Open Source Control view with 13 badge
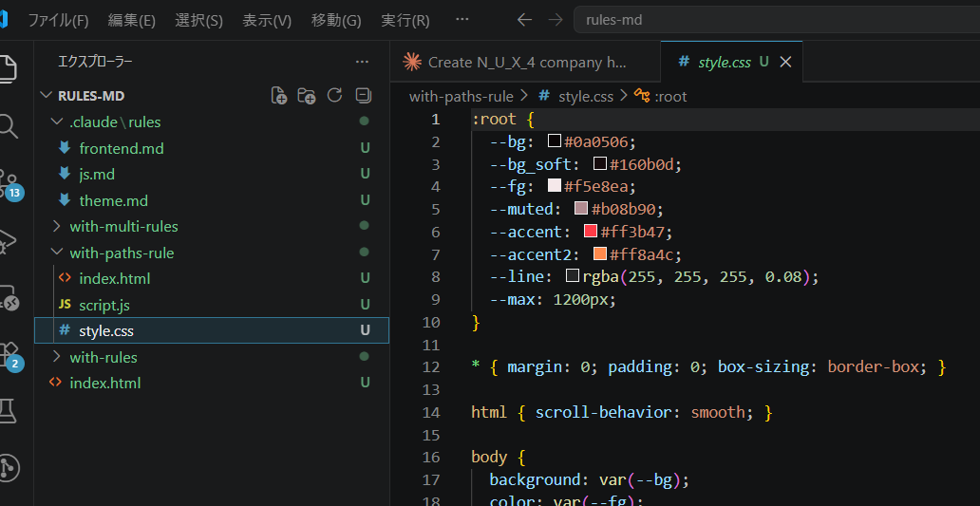Image resolution: width=980 pixels, height=506 pixels. pos(9,185)
